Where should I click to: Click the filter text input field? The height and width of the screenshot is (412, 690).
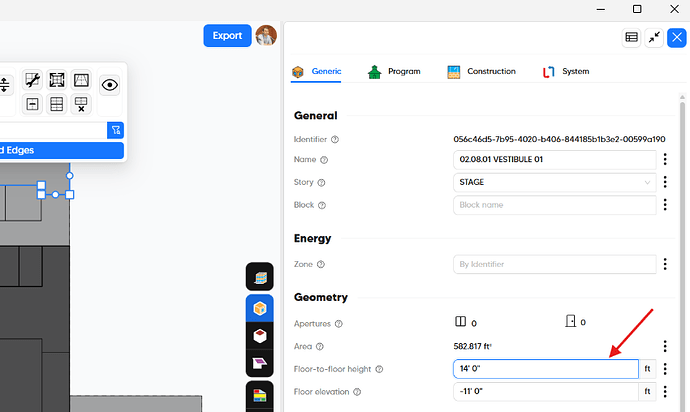pyautogui.click(x=53, y=130)
